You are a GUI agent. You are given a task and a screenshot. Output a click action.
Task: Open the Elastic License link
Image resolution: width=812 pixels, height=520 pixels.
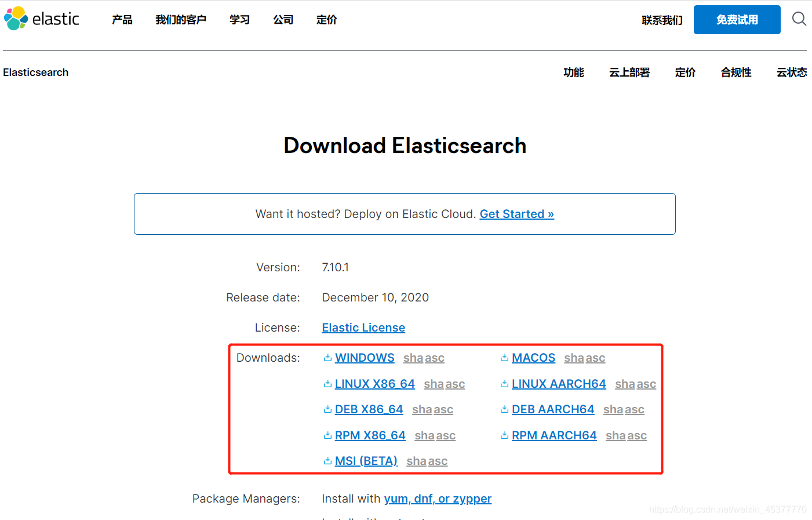(x=363, y=328)
